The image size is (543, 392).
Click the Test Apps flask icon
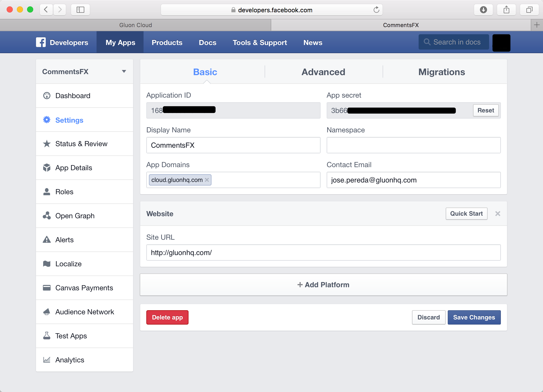[x=47, y=336]
